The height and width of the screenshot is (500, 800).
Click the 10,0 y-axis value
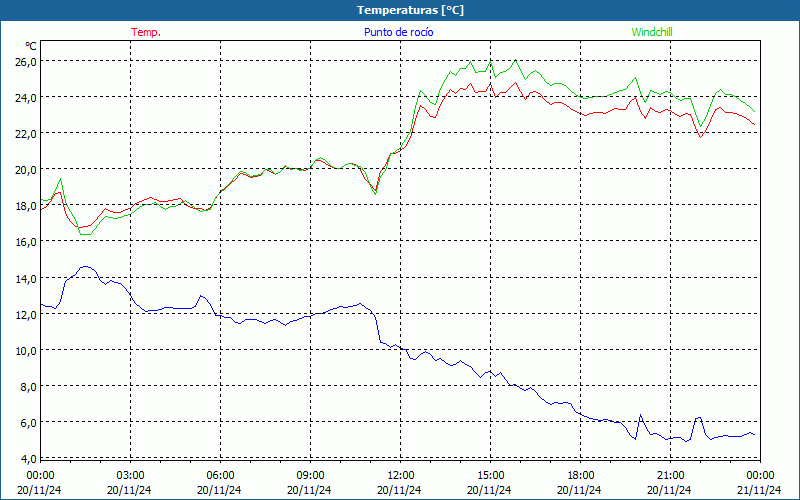tap(26, 351)
